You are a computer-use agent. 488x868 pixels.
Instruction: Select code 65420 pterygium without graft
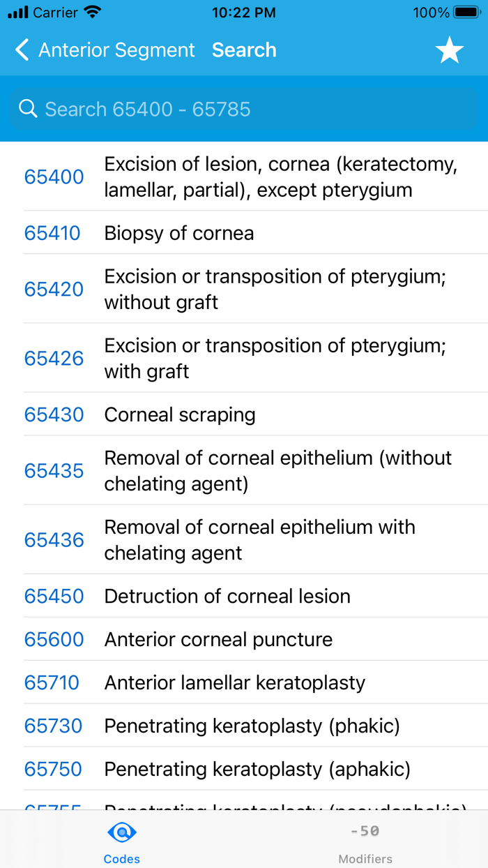click(244, 289)
